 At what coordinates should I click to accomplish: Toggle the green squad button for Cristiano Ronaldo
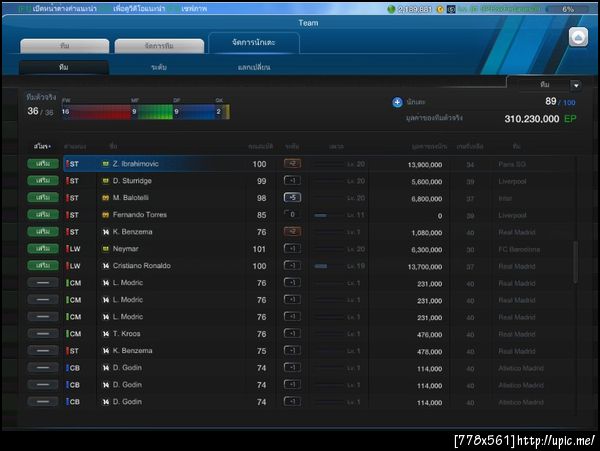[43, 265]
